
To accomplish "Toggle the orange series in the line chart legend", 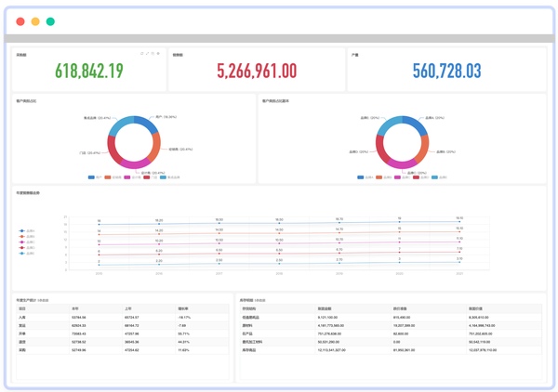I will (27, 236).
